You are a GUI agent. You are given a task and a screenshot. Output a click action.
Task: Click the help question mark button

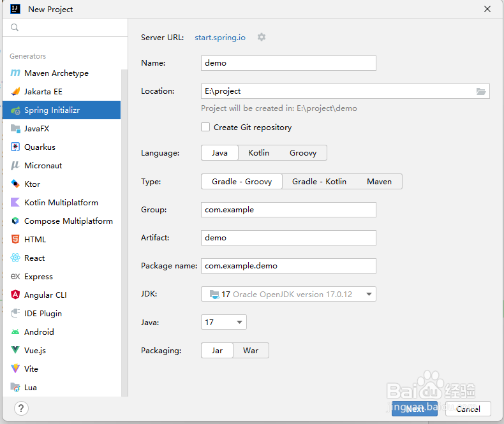click(x=21, y=409)
